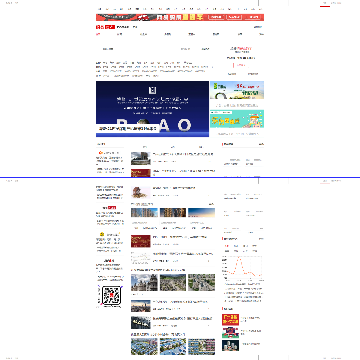Open the dark thumbnail with white lettering
This screenshot has width=360, height=360.
click(141, 322)
